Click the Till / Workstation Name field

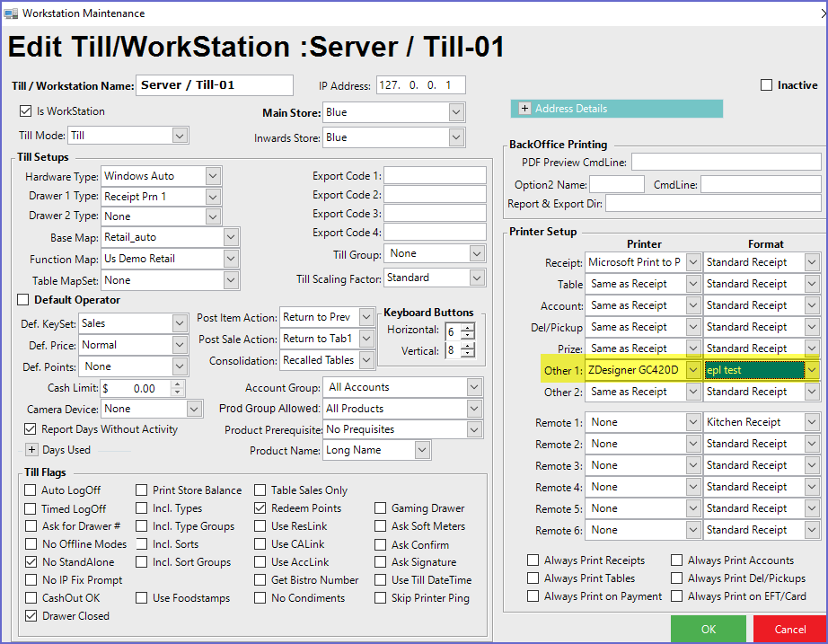click(214, 85)
